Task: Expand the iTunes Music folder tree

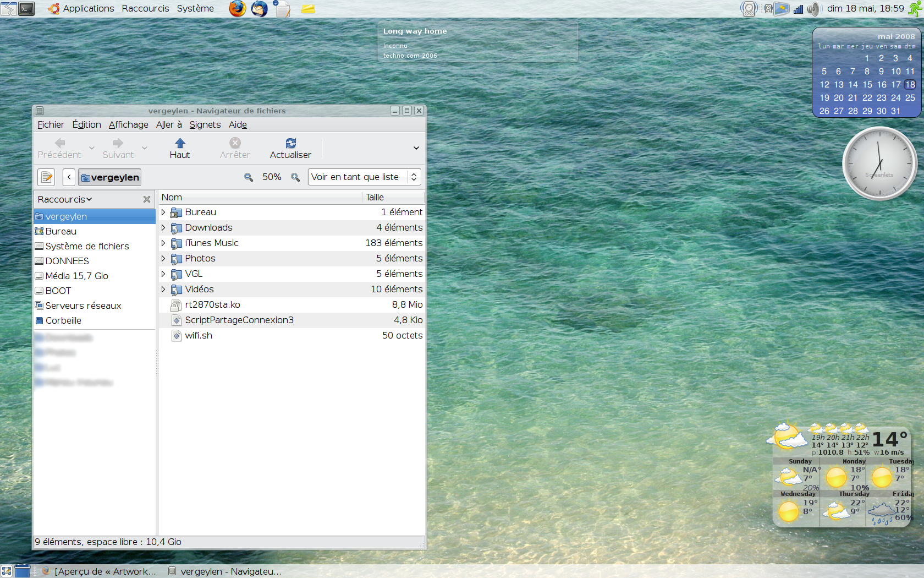Action: (x=163, y=243)
